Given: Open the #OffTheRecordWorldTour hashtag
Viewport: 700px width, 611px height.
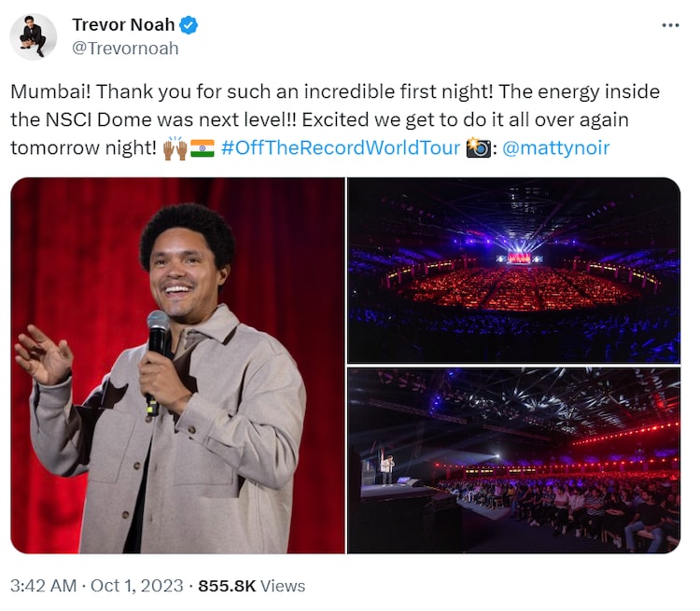Looking at the screenshot, I should [341, 148].
